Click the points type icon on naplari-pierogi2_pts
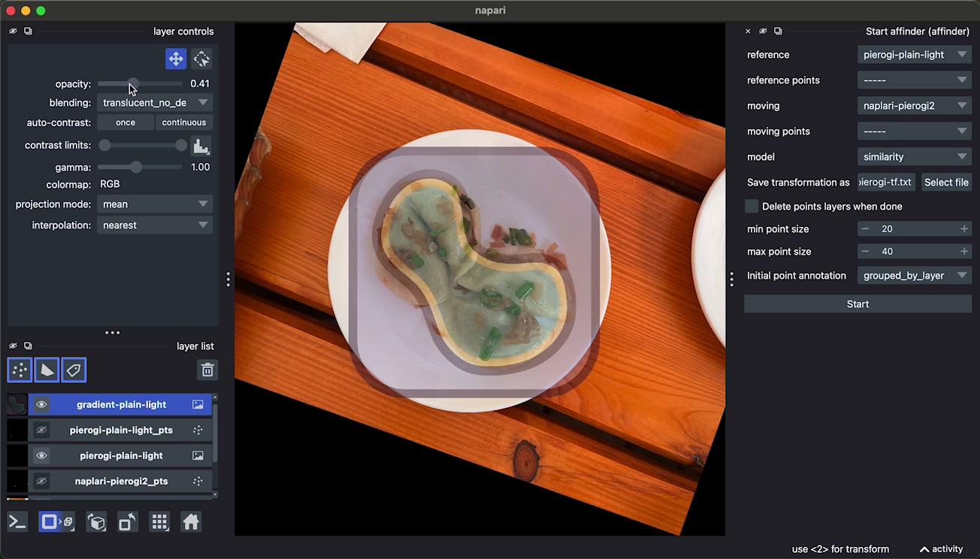The width and height of the screenshot is (980, 559). (x=198, y=481)
